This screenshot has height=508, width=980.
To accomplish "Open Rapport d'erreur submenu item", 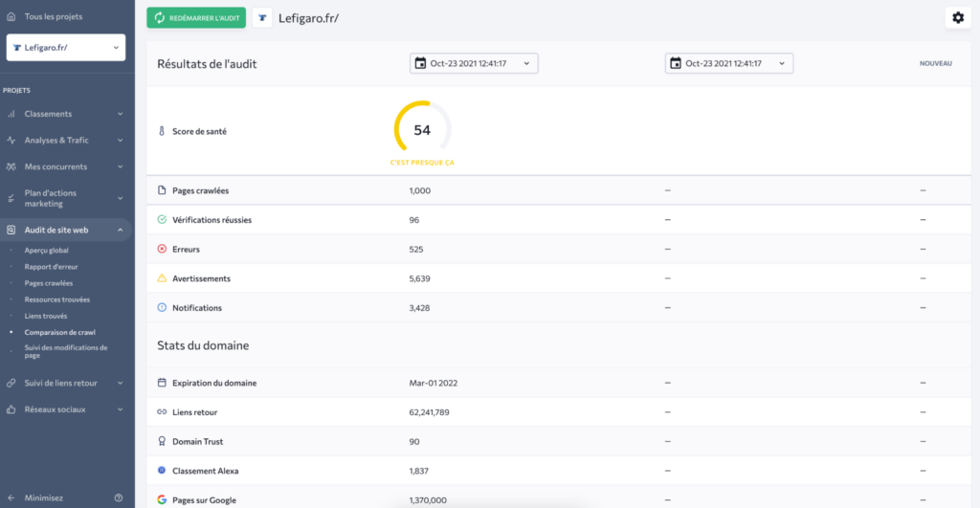I will [52, 266].
